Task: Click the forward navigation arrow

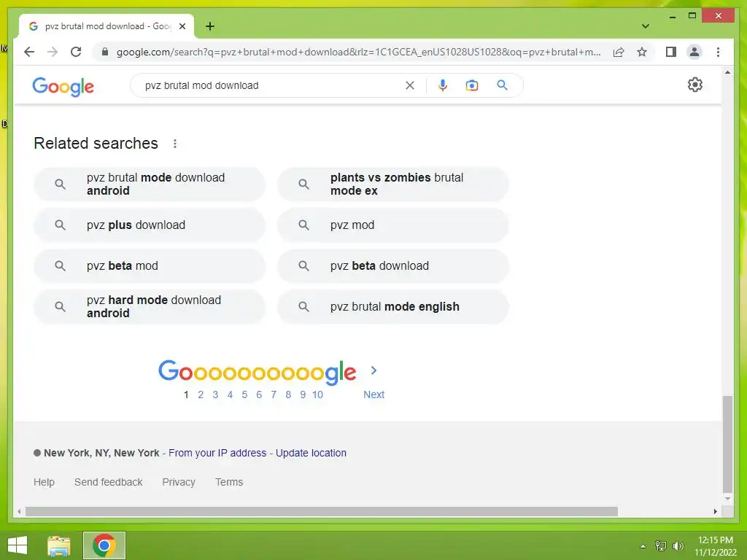Action: pyautogui.click(x=53, y=52)
